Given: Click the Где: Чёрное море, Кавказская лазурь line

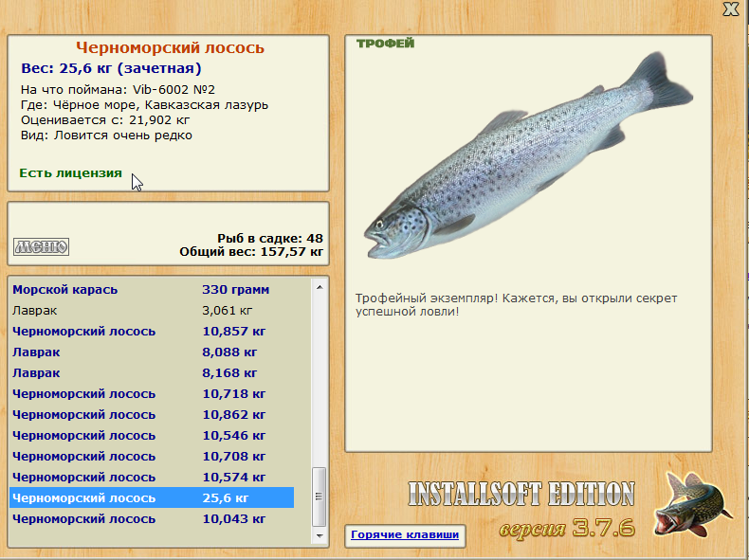Looking at the screenshot, I should [144, 105].
